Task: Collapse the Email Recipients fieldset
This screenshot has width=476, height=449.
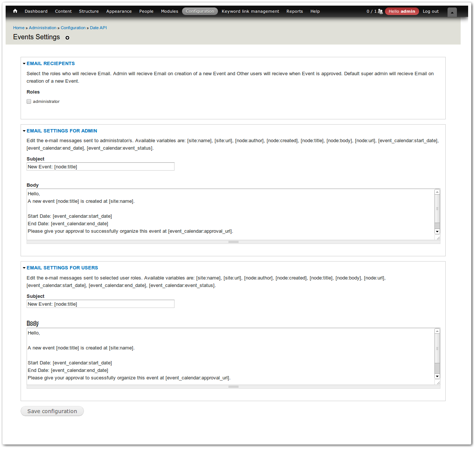Action: point(51,64)
